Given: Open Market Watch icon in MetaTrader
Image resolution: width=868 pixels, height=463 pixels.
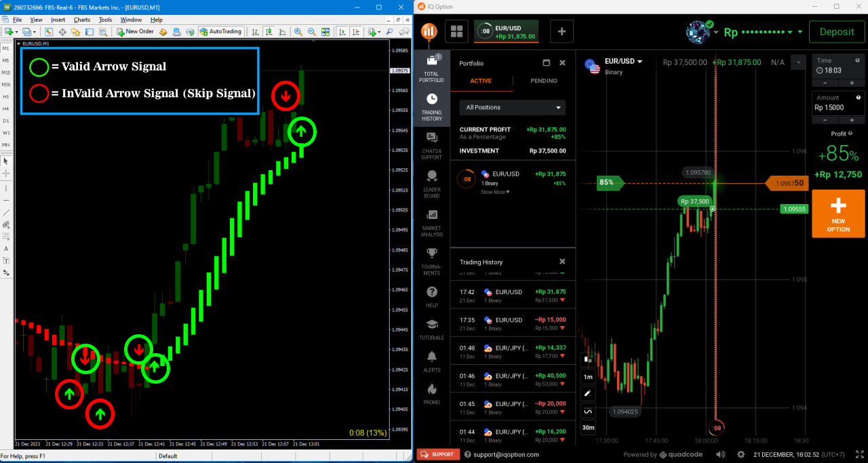Looking at the screenshot, I should pos(48,31).
